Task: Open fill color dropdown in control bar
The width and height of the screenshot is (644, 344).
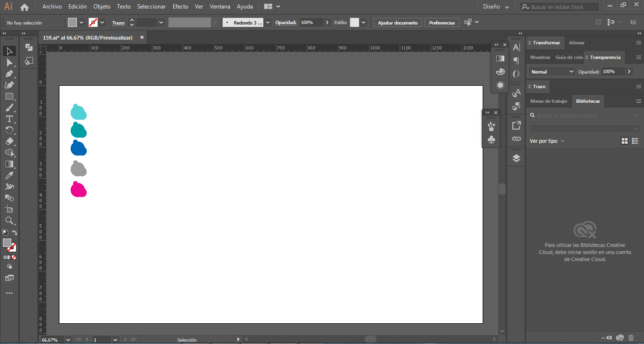Action: point(82,23)
